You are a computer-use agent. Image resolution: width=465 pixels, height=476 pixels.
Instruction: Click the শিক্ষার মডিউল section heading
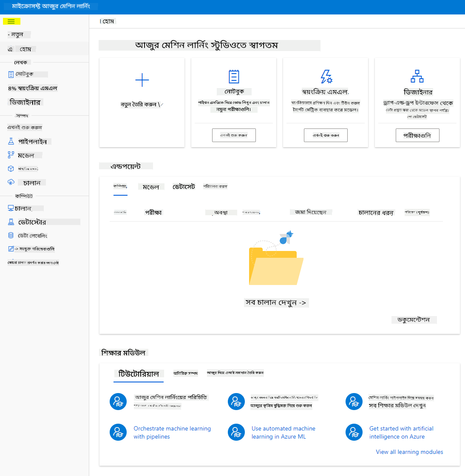pos(123,353)
